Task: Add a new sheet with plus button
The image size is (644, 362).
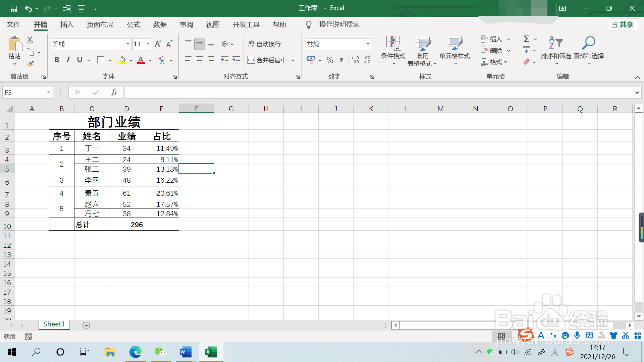Action: [86, 325]
